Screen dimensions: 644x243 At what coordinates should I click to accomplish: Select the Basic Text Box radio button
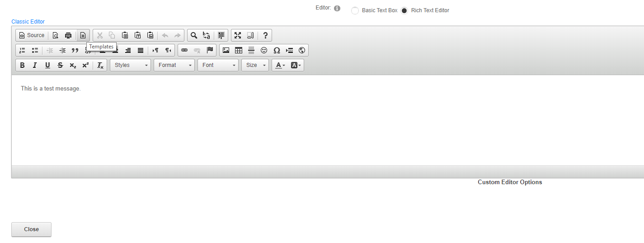coord(355,10)
